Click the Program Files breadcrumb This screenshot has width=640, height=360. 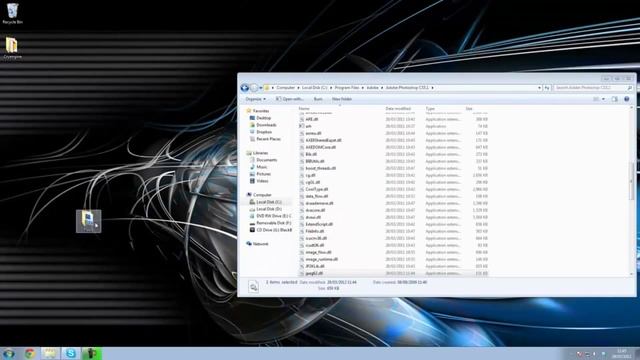[347, 88]
